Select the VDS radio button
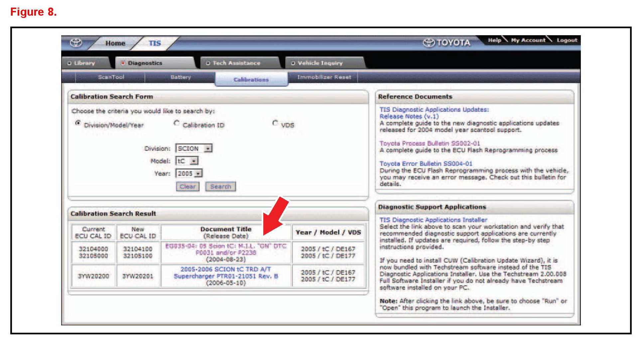 point(275,124)
